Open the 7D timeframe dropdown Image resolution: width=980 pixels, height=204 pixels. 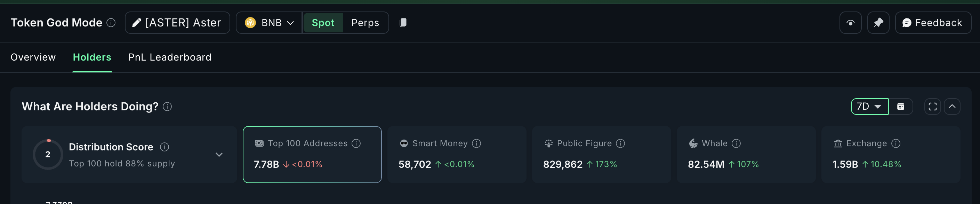point(869,107)
